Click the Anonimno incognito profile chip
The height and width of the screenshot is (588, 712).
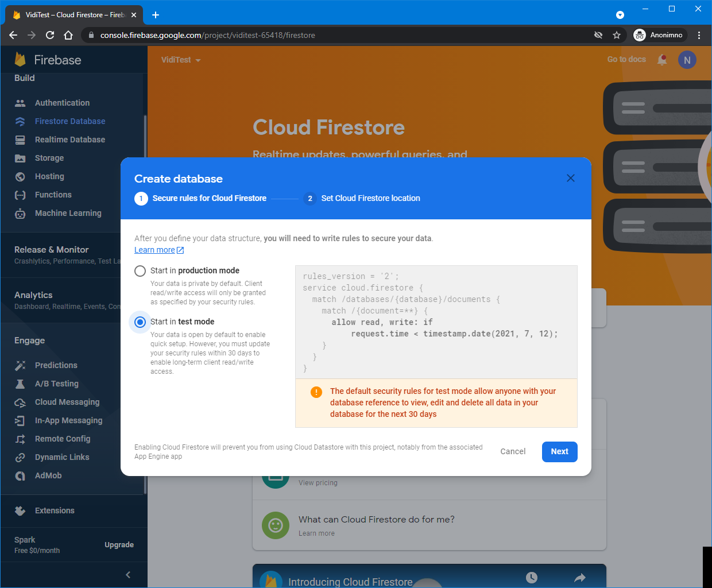click(659, 35)
